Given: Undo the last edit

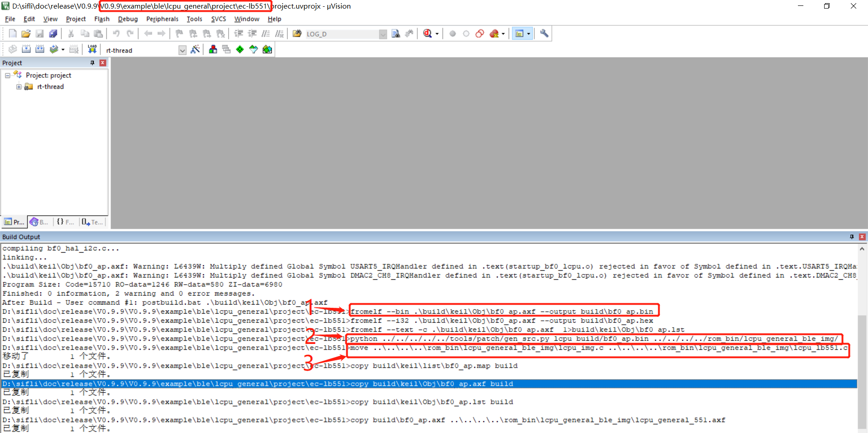Looking at the screenshot, I should tap(116, 33).
